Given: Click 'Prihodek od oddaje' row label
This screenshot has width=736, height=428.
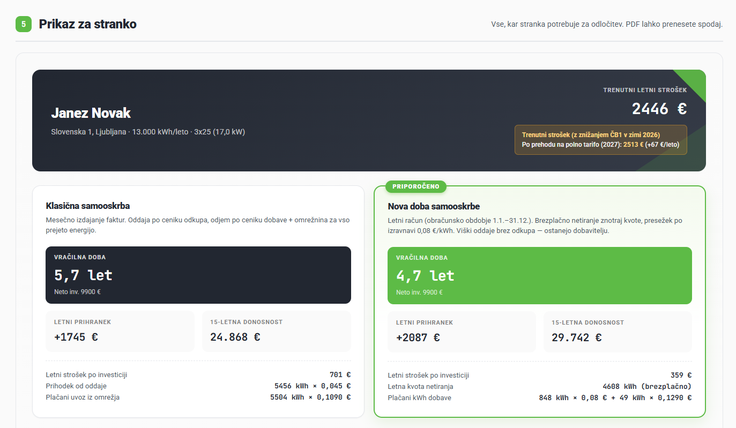Looking at the screenshot, I should pos(76,386).
